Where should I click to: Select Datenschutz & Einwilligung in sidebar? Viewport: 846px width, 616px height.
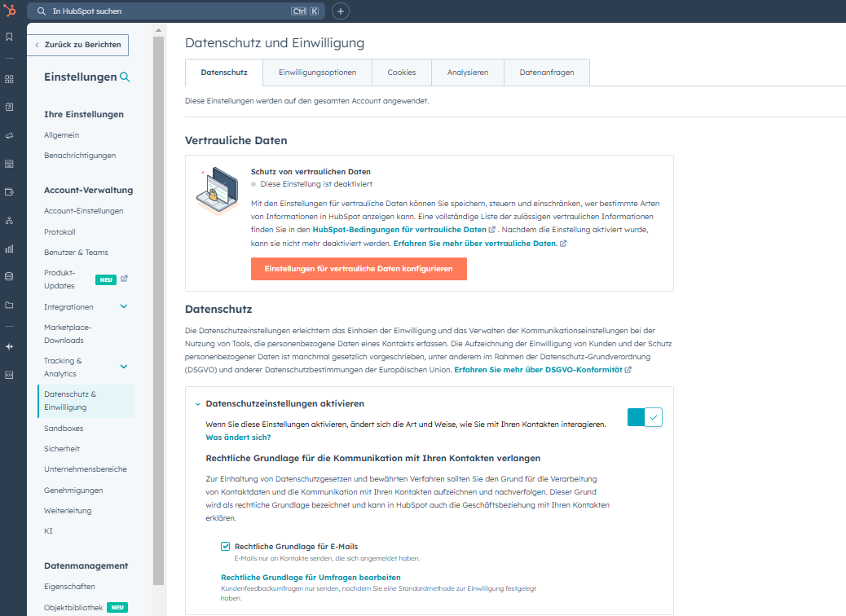86,401
